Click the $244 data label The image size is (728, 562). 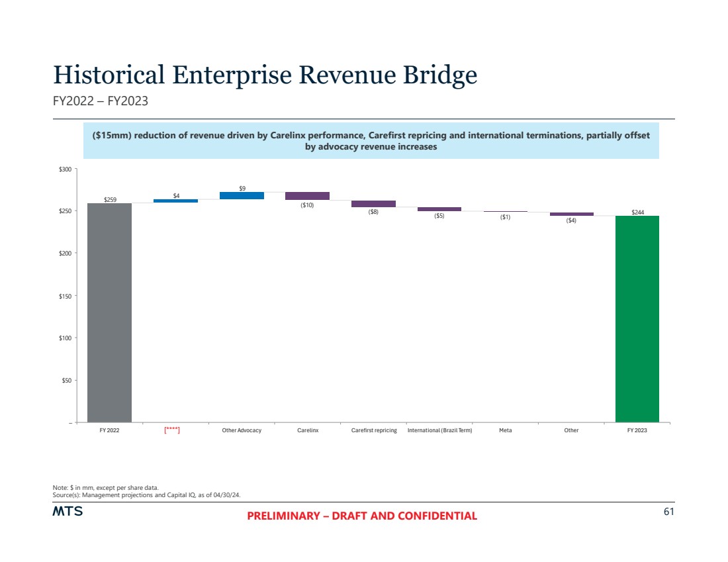click(637, 212)
